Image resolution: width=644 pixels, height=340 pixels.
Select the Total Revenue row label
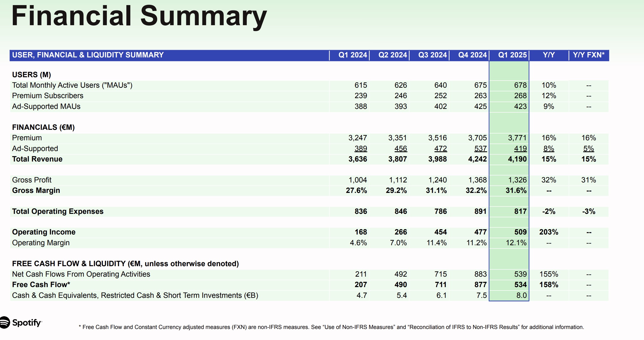[x=37, y=159]
